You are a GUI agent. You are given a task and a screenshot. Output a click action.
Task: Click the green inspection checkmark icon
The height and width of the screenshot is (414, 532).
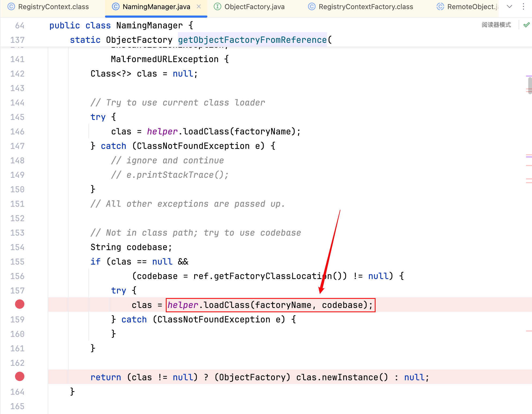pyautogui.click(x=526, y=25)
